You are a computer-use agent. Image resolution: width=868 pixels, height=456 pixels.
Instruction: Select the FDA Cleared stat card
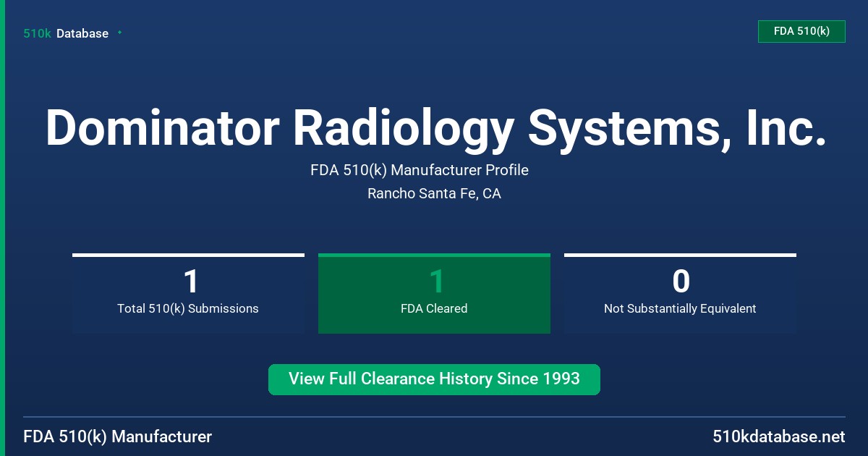[434, 293]
